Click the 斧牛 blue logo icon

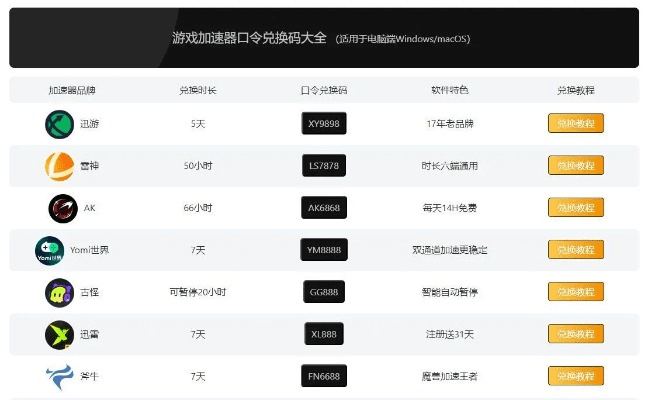point(60,377)
